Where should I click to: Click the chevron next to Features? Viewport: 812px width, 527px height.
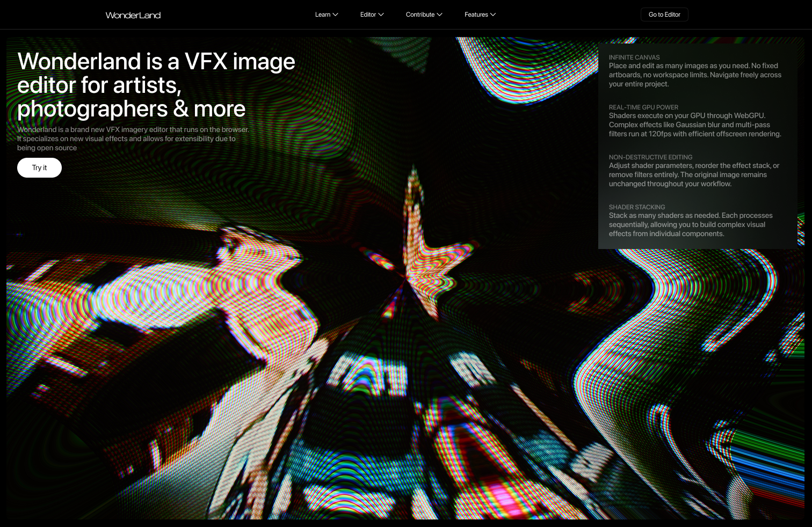pyautogui.click(x=493, y=14)
